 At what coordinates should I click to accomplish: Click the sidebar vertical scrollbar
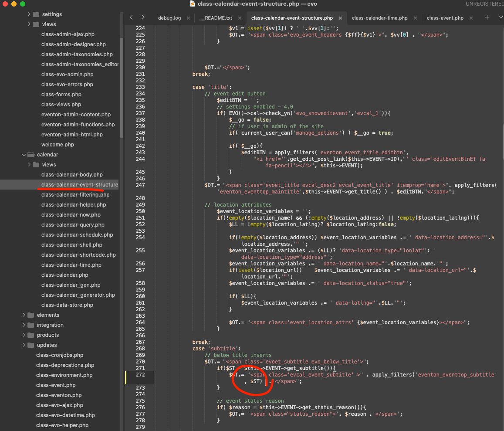[x=122, y=88]
